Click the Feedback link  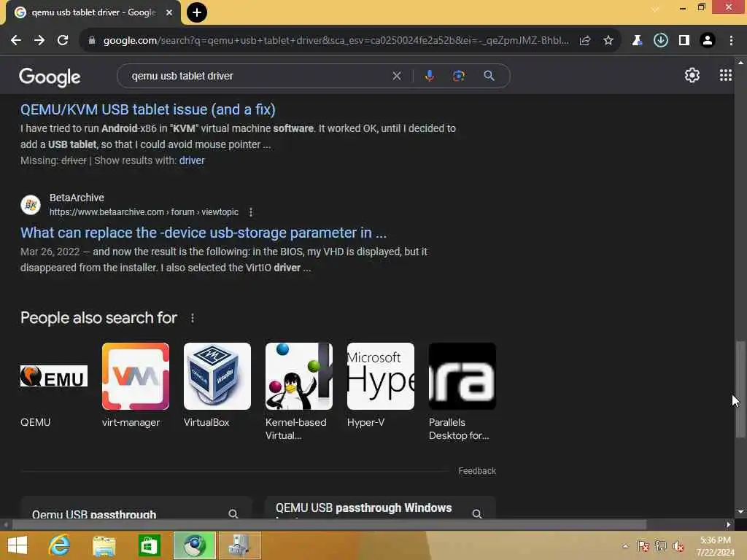pos(477,471)
